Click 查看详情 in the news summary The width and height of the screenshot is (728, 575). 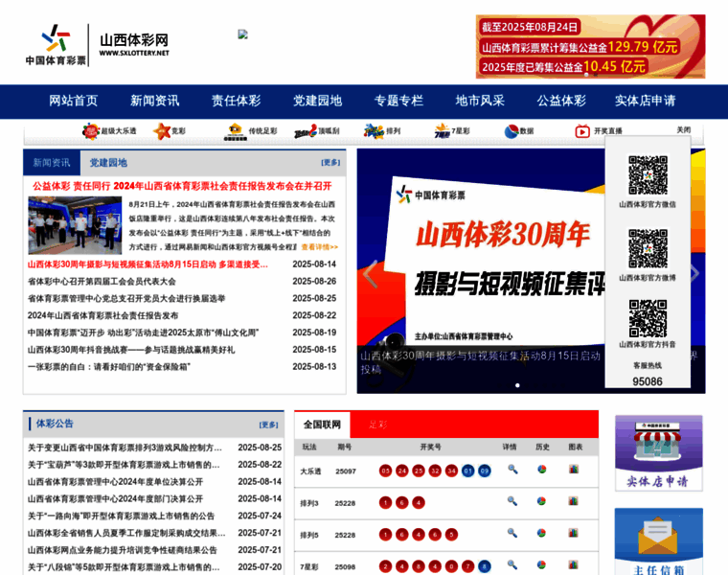pyautogui.click(x=319, y=247)
